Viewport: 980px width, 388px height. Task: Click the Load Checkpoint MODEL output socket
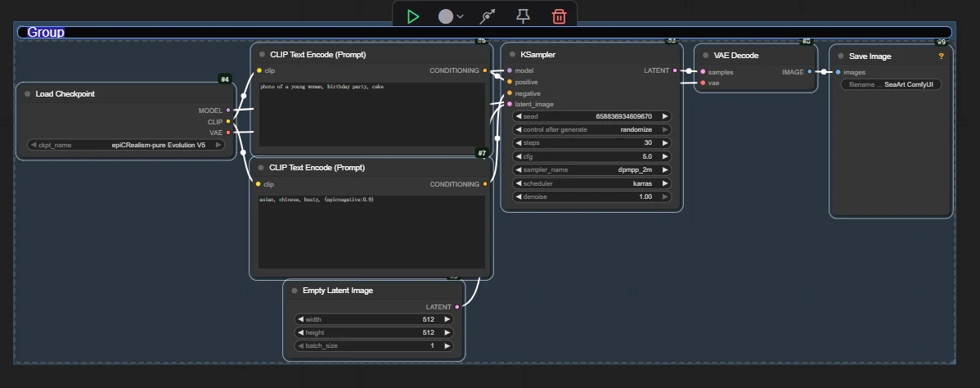click(228, 110)
